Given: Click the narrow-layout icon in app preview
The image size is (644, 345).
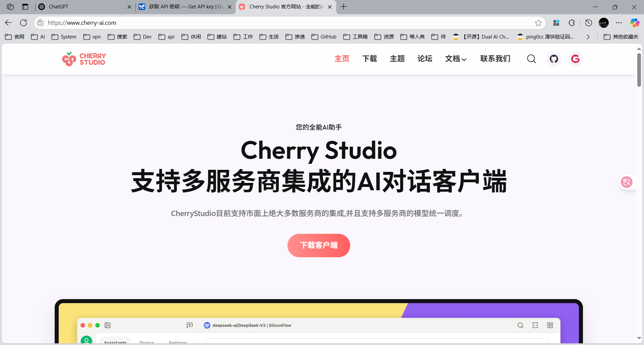Looking at the screenshot, I should point(535,325).
